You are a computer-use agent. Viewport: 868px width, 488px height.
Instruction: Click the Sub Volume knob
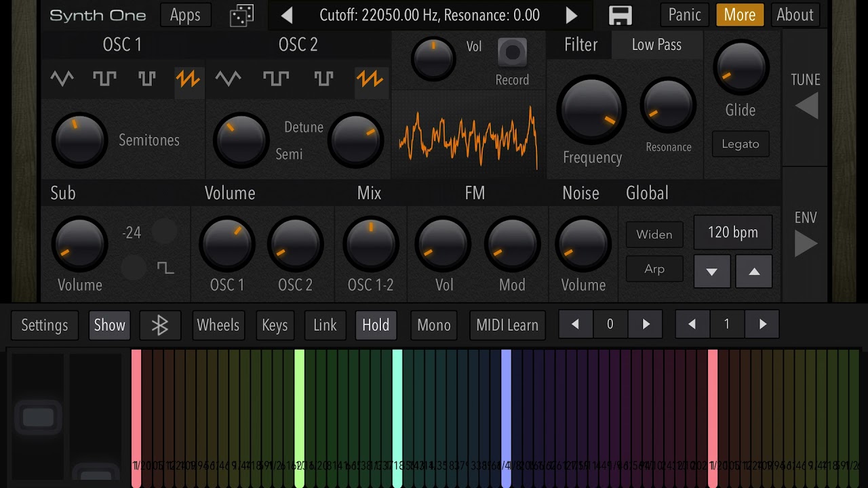coord(79,245)
